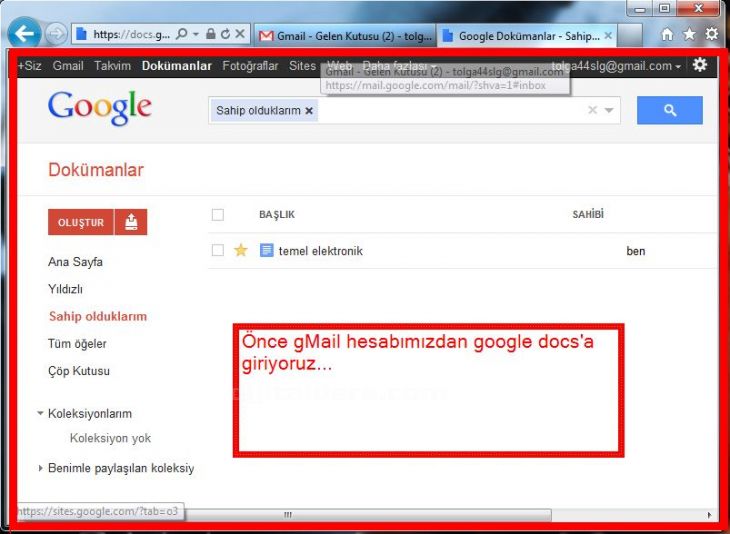Open the temel elektronik document
This screenshot has height=534, width=730.
tap(320, 251)
